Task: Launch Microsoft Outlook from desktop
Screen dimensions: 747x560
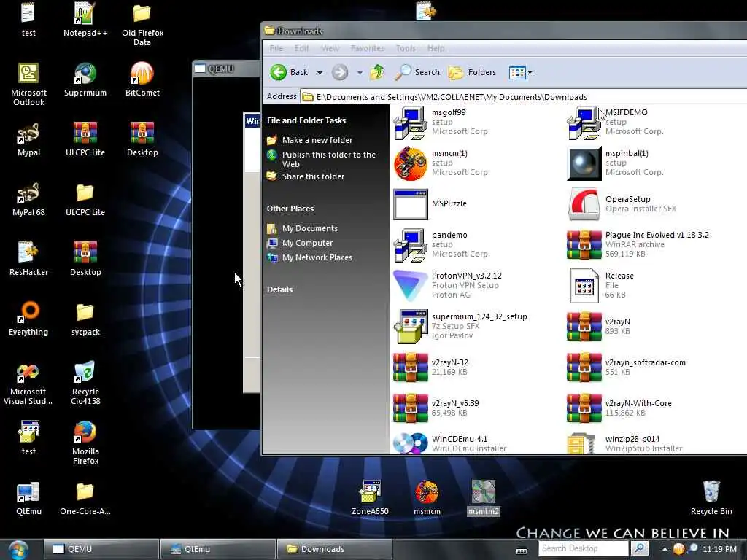Action: (28, 84)
